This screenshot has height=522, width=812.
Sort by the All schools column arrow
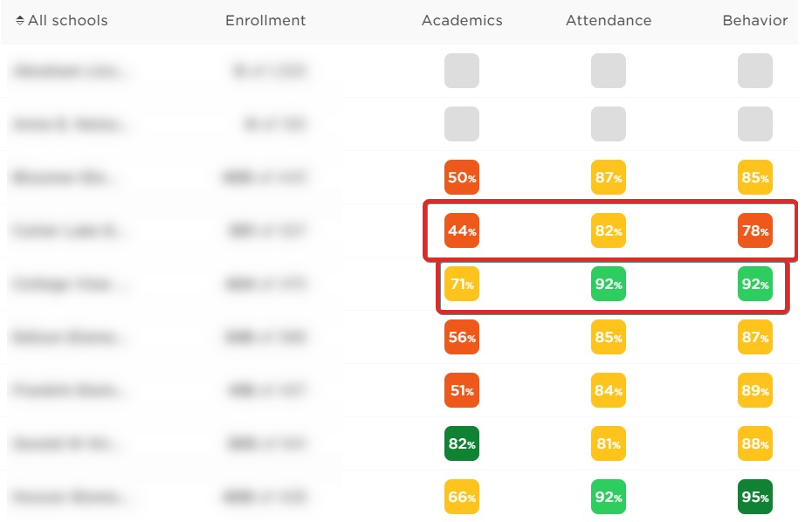[20, 21]
